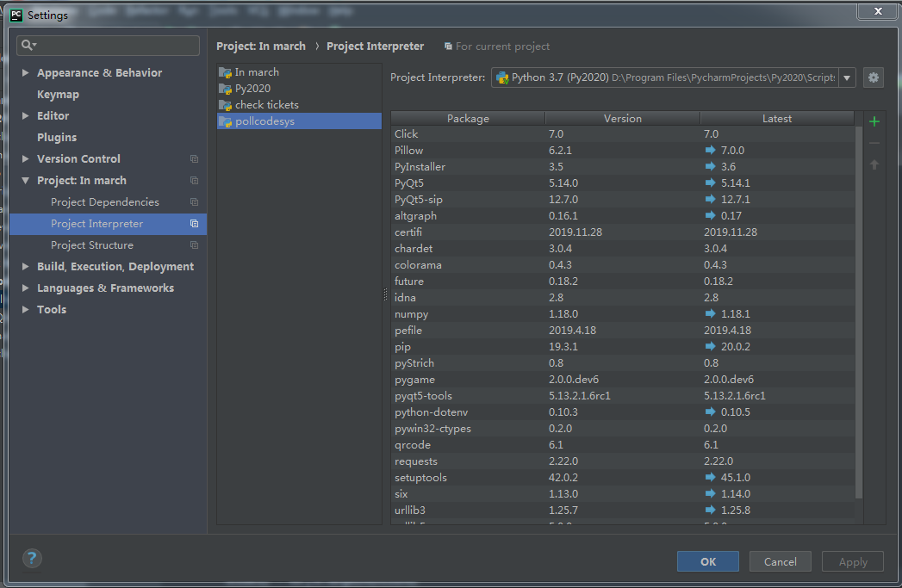The height and width of the screenshot is (588, 902).
Task: Close the Settings dialog
Action: [878, 11]
